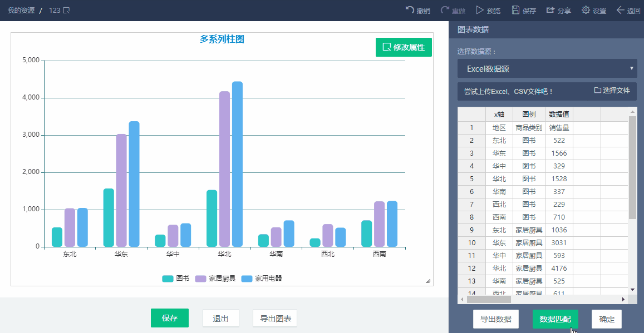Click the 华南 x-axis label on chart

coord(276,254)
